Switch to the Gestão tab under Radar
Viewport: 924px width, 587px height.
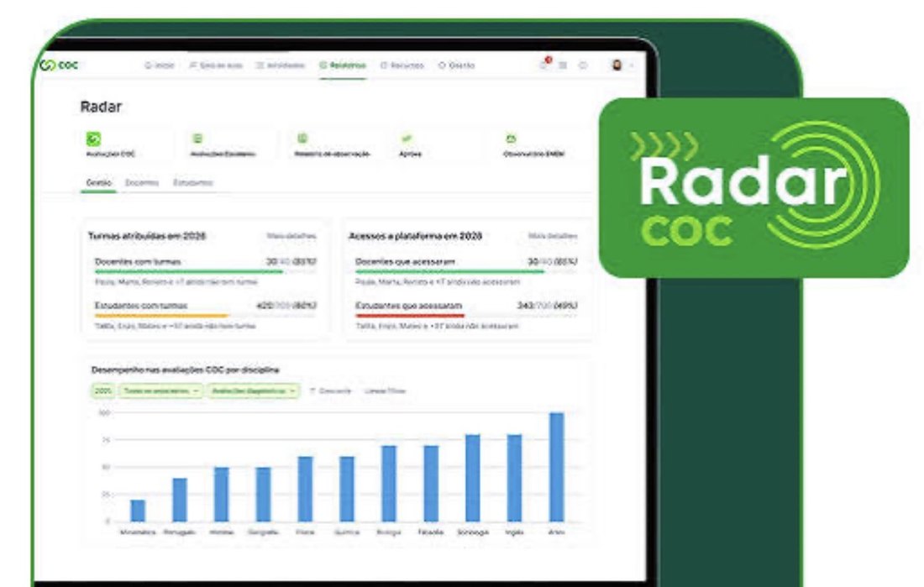(98, 183)
